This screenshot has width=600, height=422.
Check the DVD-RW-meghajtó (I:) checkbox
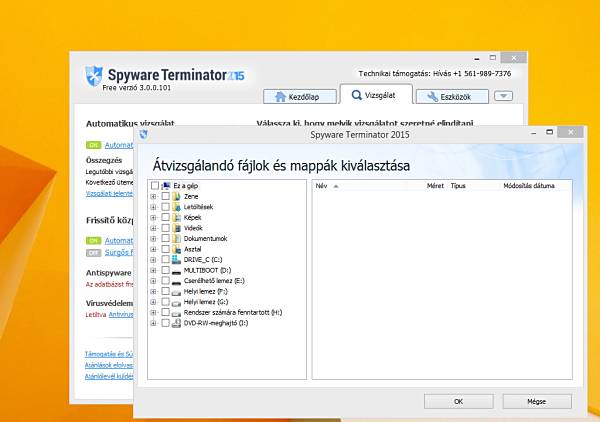point(165,323)
